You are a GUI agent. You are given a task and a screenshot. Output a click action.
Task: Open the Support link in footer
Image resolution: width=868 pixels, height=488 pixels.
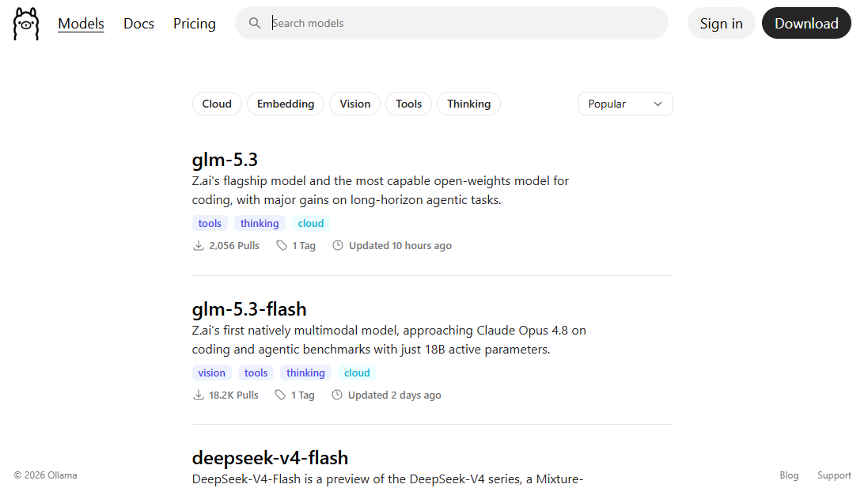pyautogui.click(x=834, y=475)
